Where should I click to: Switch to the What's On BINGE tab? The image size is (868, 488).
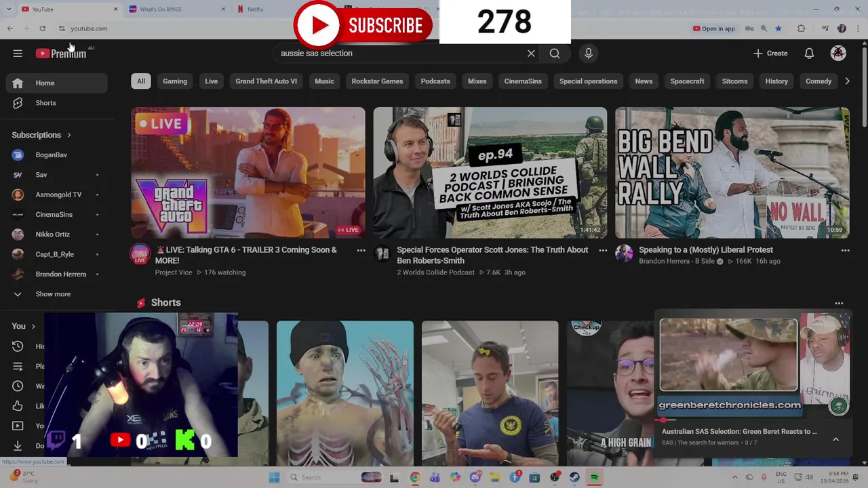pos(176,9)
